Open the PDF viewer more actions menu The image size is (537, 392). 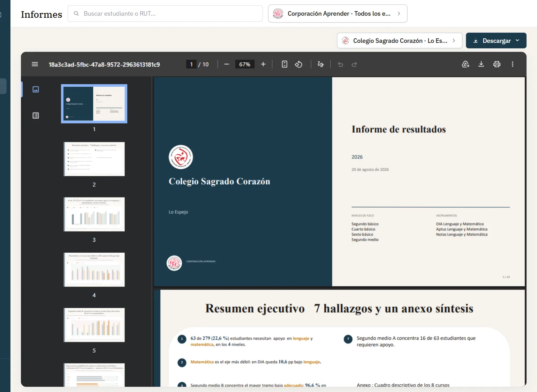coord(513,64)
